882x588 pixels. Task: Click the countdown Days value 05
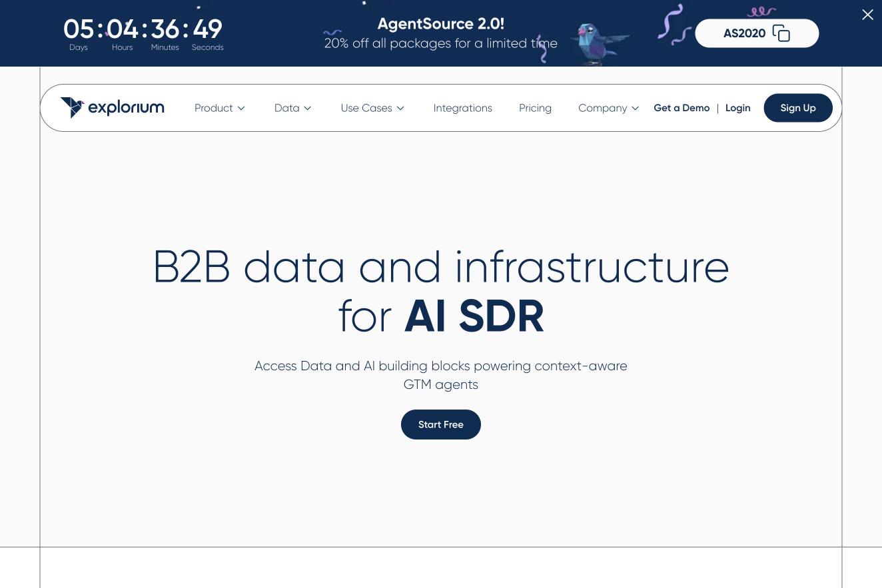click(x=79, y=29)
